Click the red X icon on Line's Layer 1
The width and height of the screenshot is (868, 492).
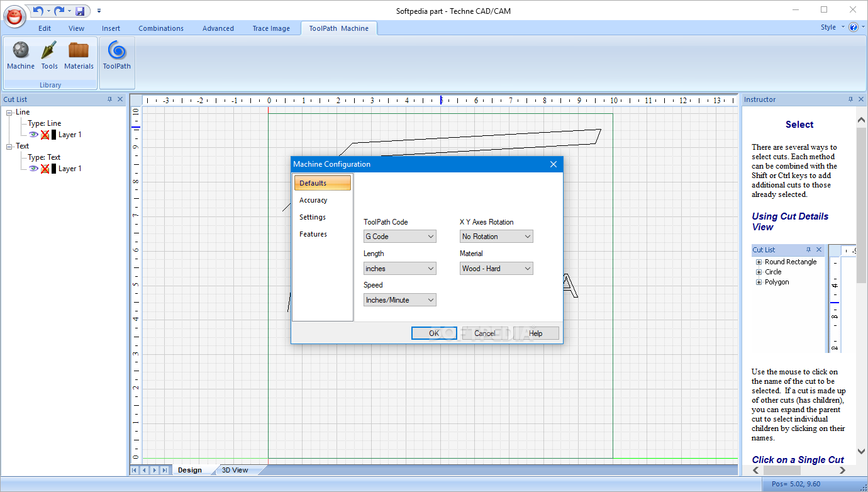coord(45,135)
